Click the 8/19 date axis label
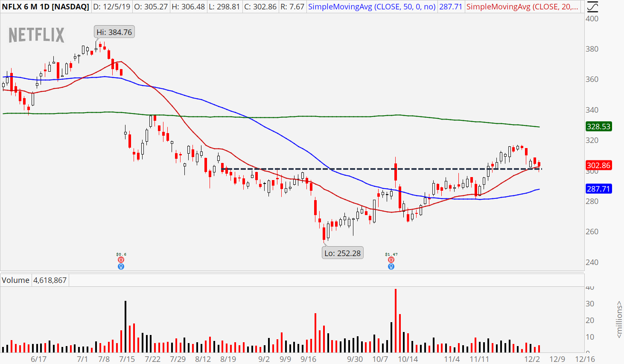This screenshot has height=364, width=624. tap(228, 359)
